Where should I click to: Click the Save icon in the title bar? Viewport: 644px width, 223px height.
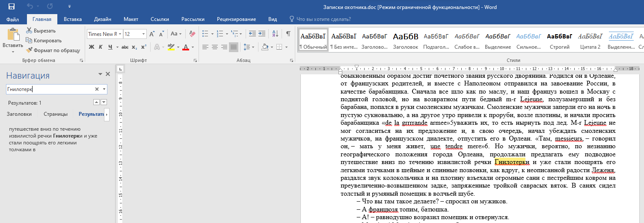coord(12,7)
